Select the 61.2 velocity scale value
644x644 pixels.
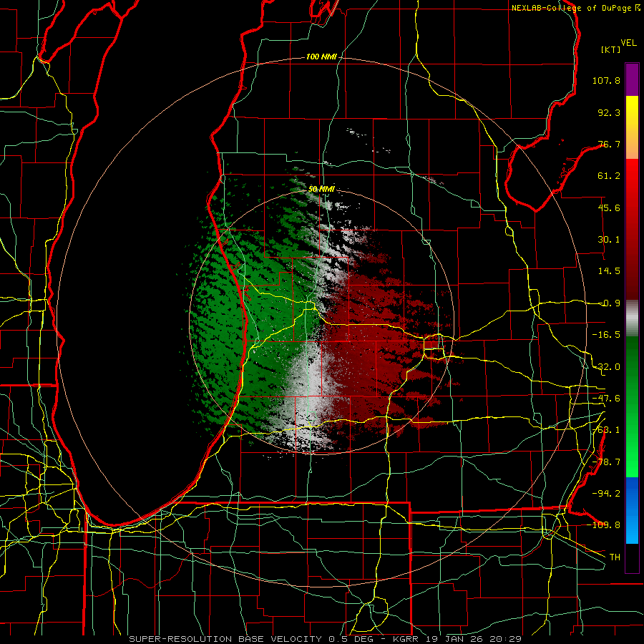609,176
